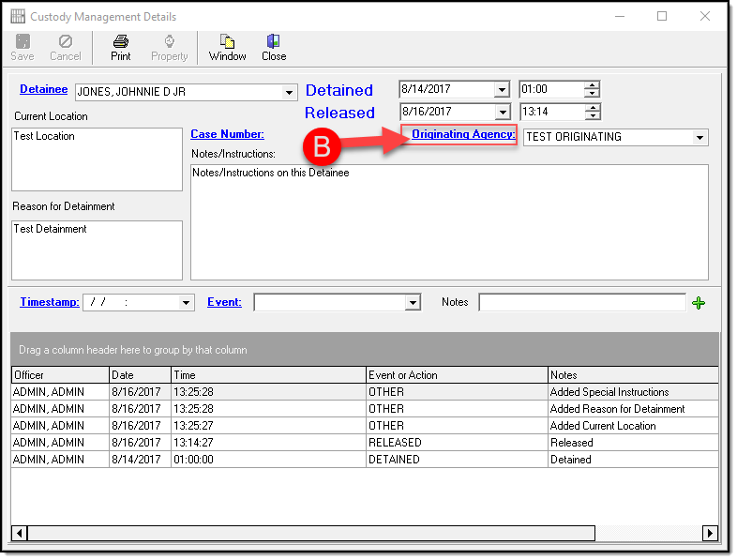
Task: Open the Detained date picker dropdown
Action: tap(502, 90)
